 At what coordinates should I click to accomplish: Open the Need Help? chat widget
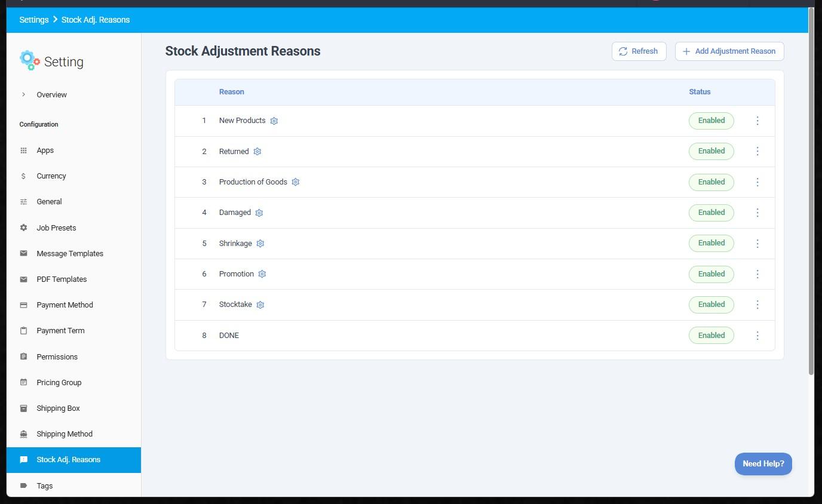763,464
